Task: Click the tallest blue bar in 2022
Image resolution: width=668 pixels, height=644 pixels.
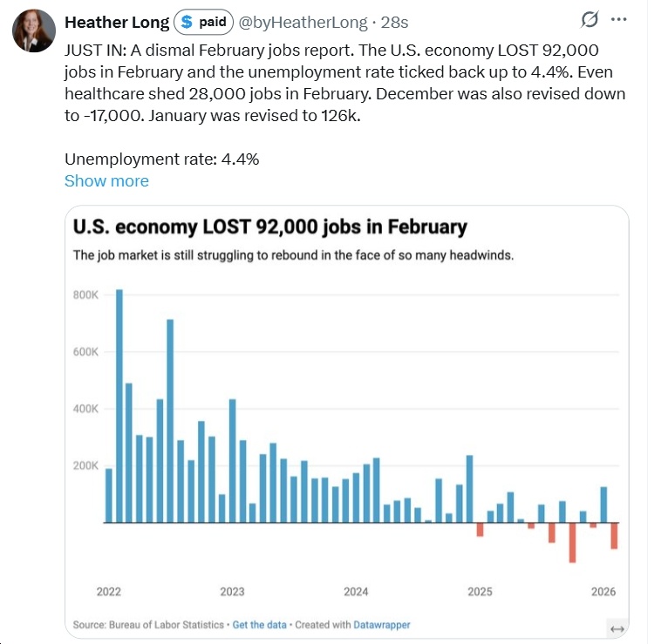Action: point(119,405)
